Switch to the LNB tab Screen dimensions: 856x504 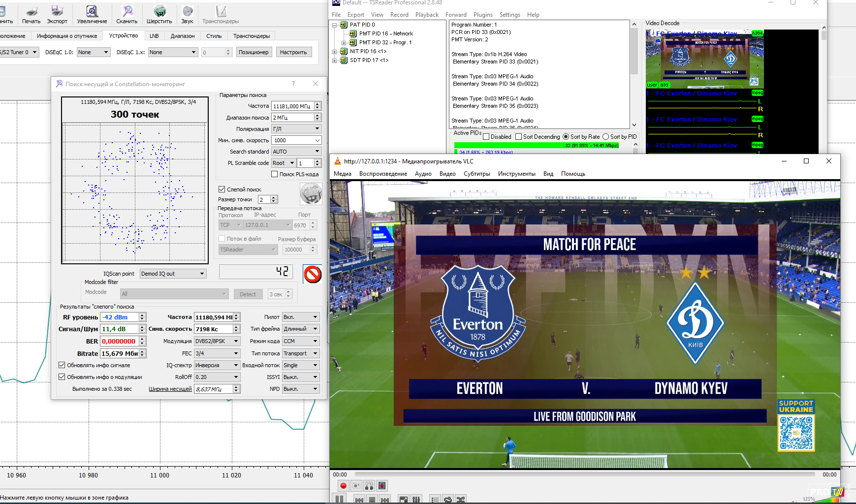(x=154, y=36)
